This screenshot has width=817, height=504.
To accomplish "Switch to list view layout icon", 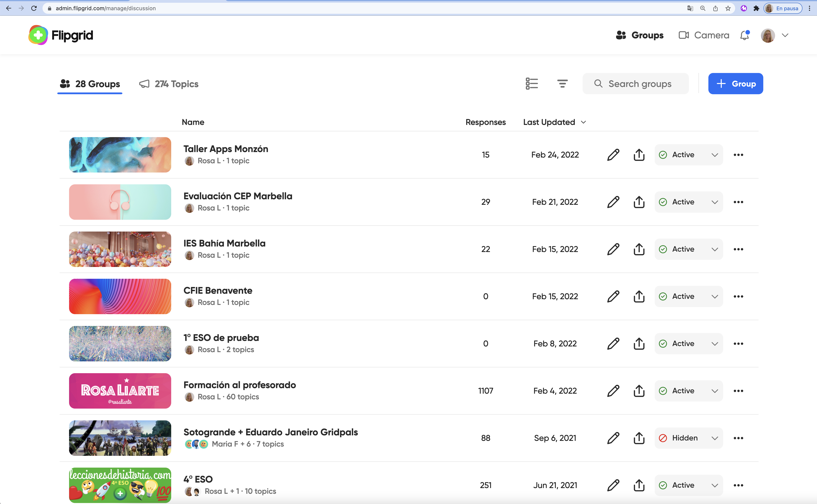I will (x=532, y=84).
